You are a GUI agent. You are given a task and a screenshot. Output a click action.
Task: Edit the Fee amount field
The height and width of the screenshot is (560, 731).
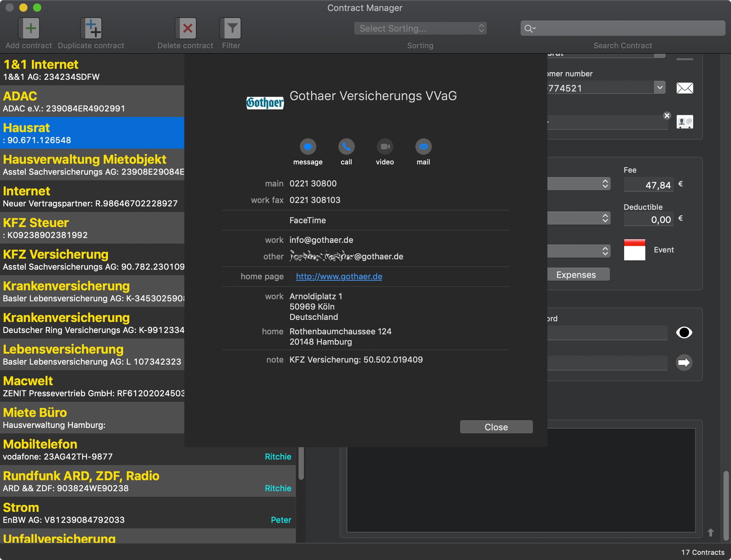pyautogui.click(x=648, y=185)
